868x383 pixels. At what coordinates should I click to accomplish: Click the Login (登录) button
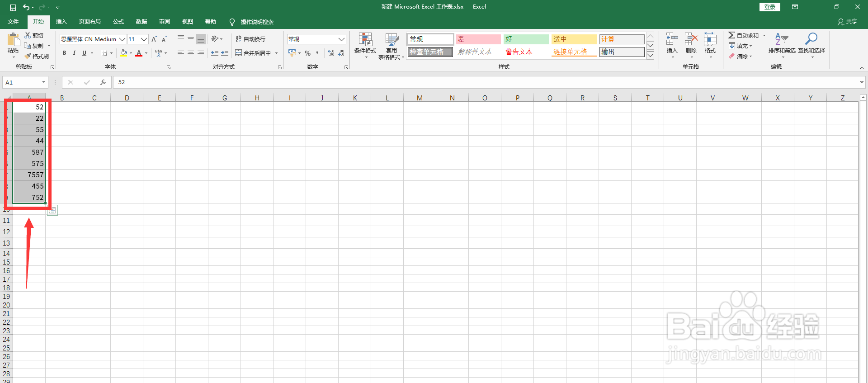click(770, 7)
